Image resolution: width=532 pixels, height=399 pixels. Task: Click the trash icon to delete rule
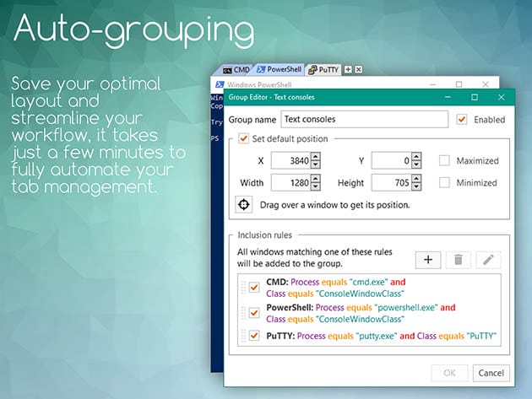click(x=459, y=259)
